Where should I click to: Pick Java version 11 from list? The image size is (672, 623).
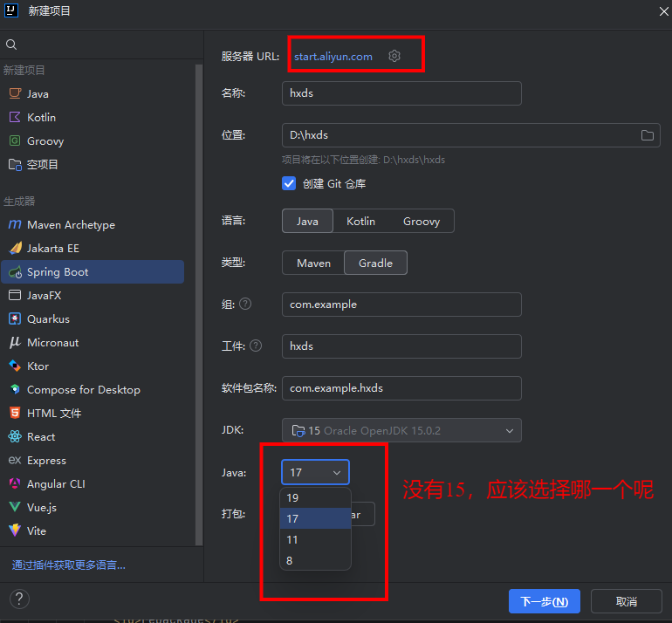point(315,539)
